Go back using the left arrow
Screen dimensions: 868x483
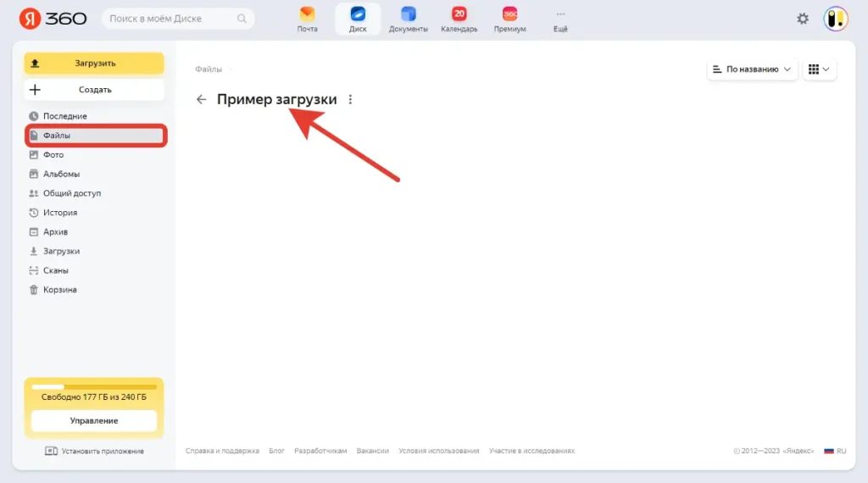click(201, 99)
